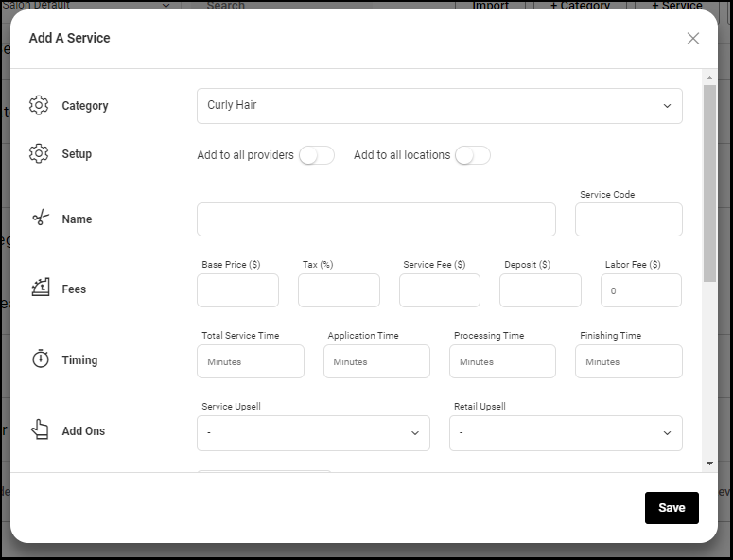This screenshot has width=733, height=560.
Task: Save the new service
Action: click(672, 508)
